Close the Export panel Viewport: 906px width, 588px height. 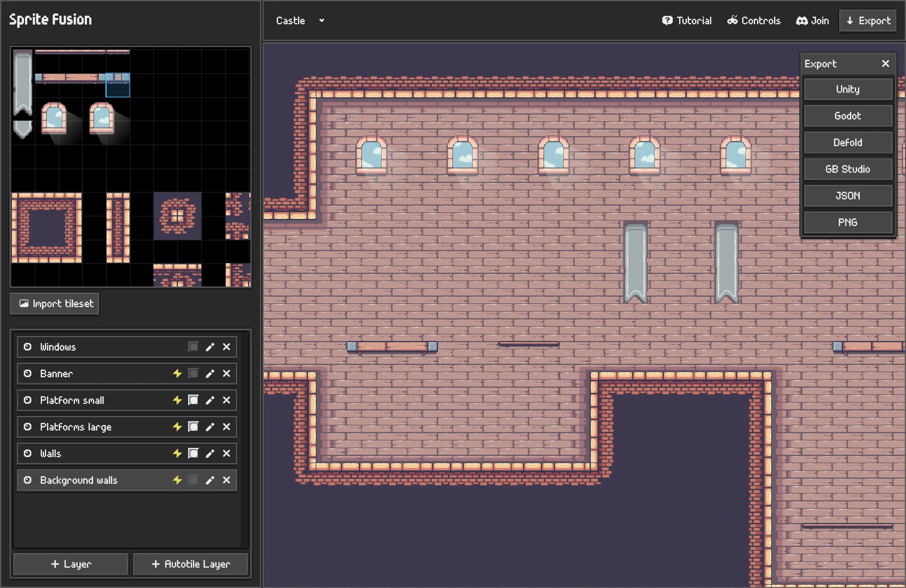click(885, 63)
